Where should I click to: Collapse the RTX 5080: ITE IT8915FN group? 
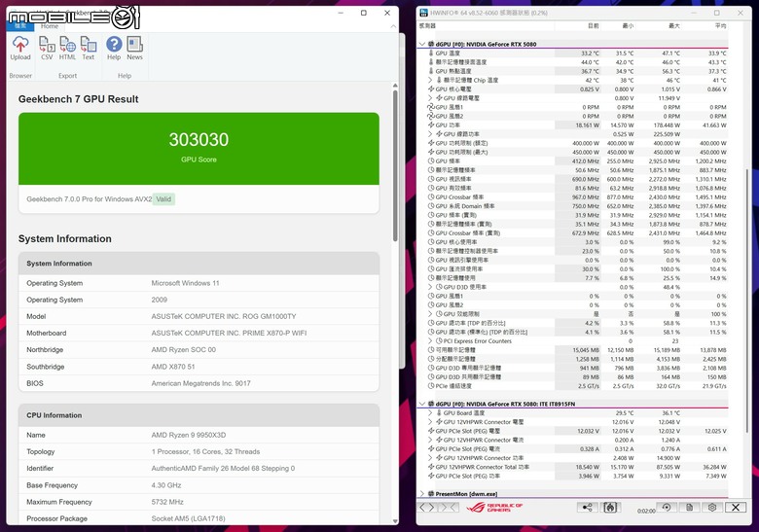[422, 404]
